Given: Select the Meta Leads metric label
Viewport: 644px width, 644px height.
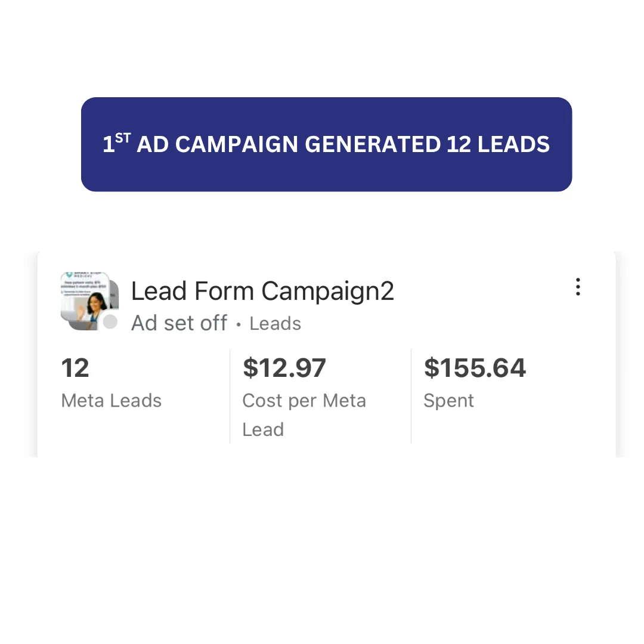Looking at the screenshot, I should coord(112,401).
